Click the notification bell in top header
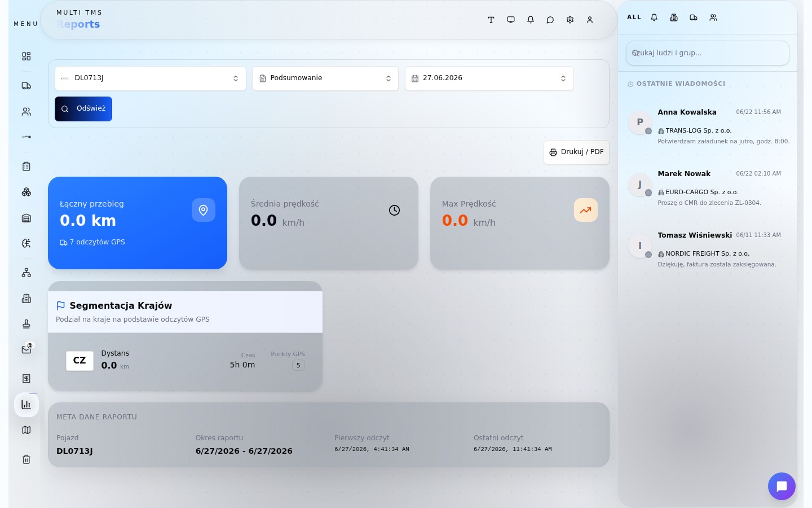 click(531, 20)
